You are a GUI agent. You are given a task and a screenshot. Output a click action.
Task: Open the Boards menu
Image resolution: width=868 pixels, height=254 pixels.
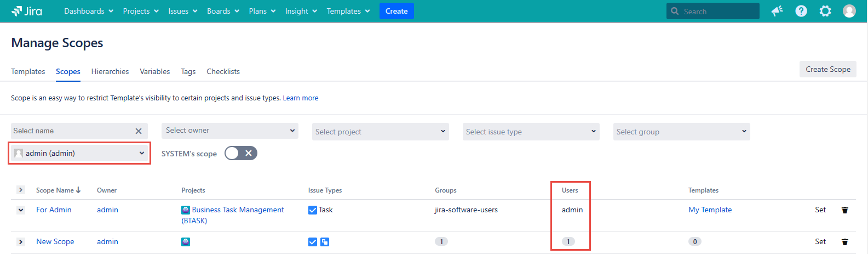coord(223,11)
